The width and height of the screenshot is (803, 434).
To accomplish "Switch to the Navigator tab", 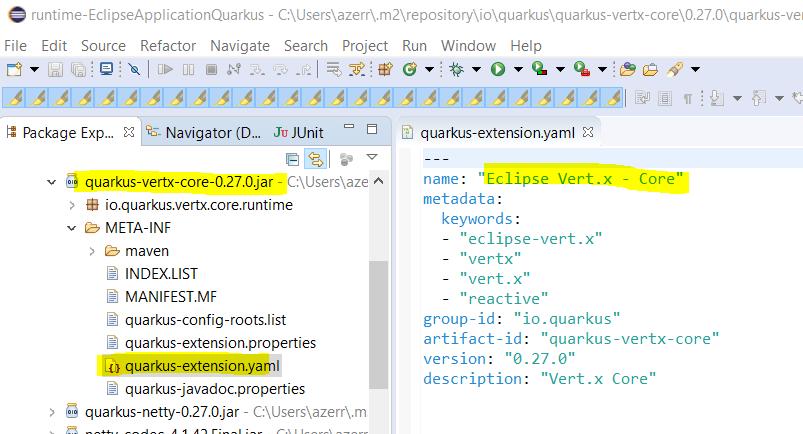I will [204, 133].
